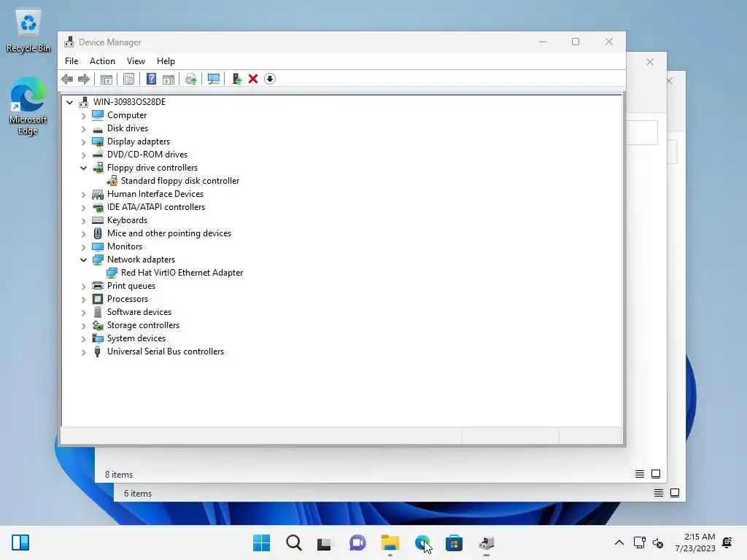747x560 pixels.
Task: Expand the Print queues category
Action: click(83, 286)
